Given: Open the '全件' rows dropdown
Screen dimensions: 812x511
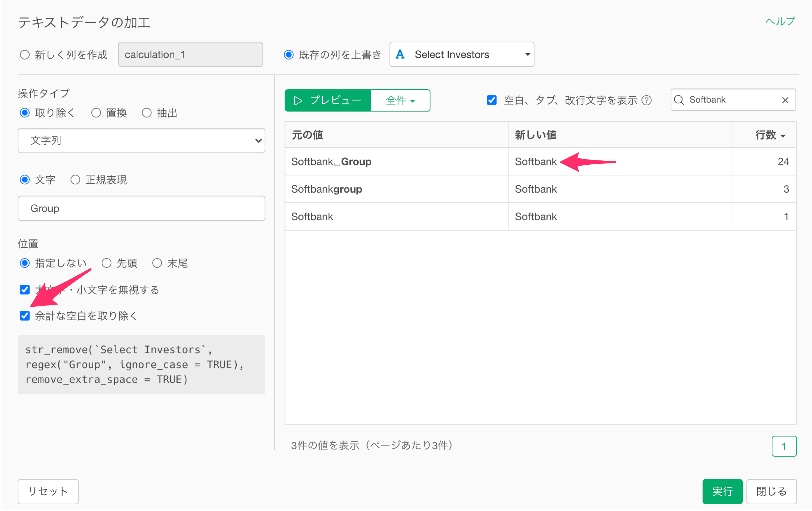Looking at the screenshot, I should (400, 100).
